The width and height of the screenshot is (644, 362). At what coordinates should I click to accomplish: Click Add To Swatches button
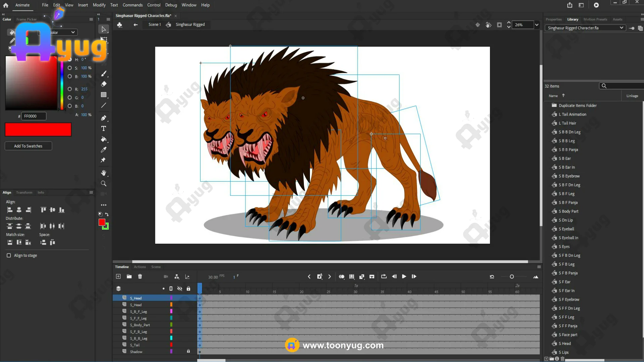pyautogui.click(x=28, y=146)
